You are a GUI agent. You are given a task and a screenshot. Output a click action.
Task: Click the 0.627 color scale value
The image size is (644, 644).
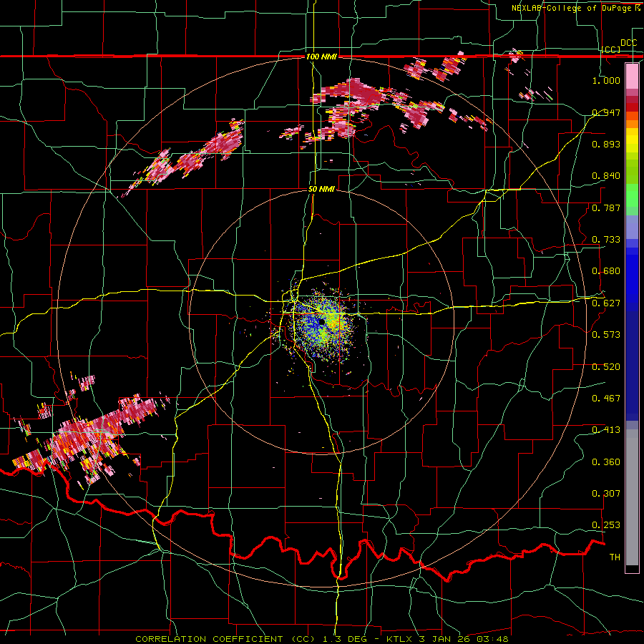tap(606, 303)
